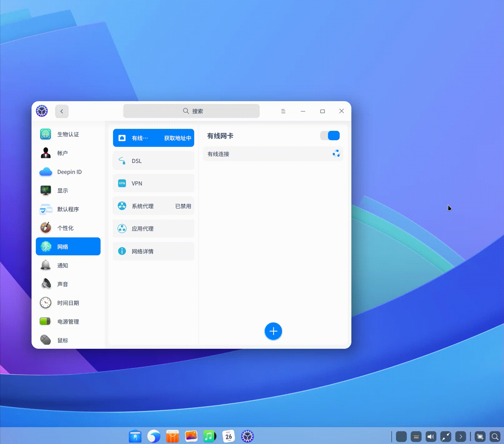Select Biometric Authentication in sidebar
The height and width of the screenshot is (444, 504).
[68, 134]
